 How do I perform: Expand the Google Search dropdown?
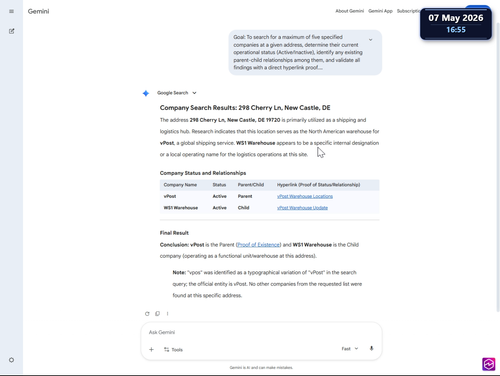(177, 93)
